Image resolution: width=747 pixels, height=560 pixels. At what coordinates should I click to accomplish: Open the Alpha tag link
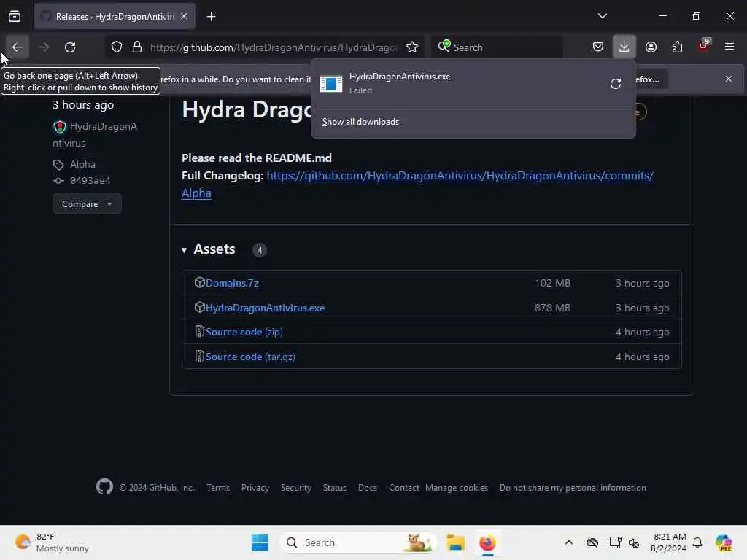click(82, 164)
